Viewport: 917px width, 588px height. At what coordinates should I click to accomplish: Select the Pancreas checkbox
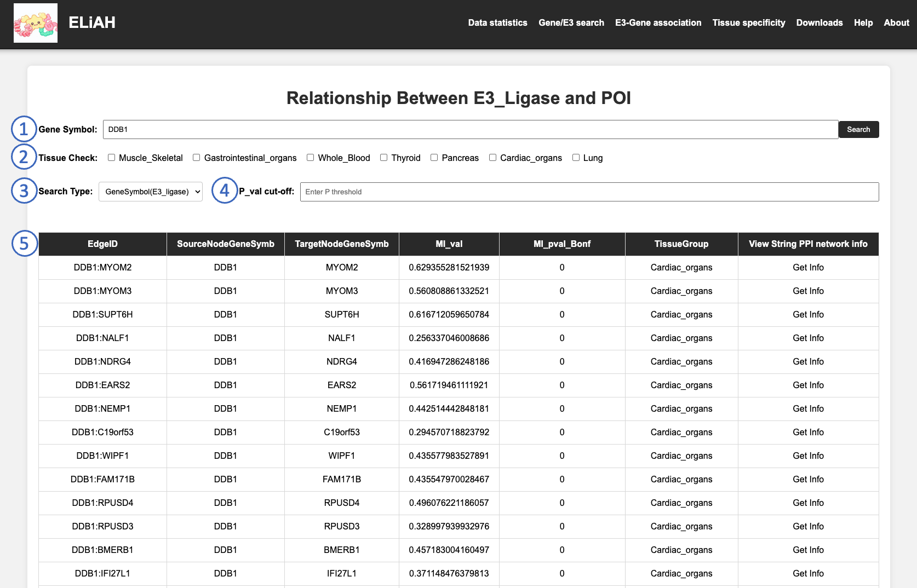[x=434, y=158]
